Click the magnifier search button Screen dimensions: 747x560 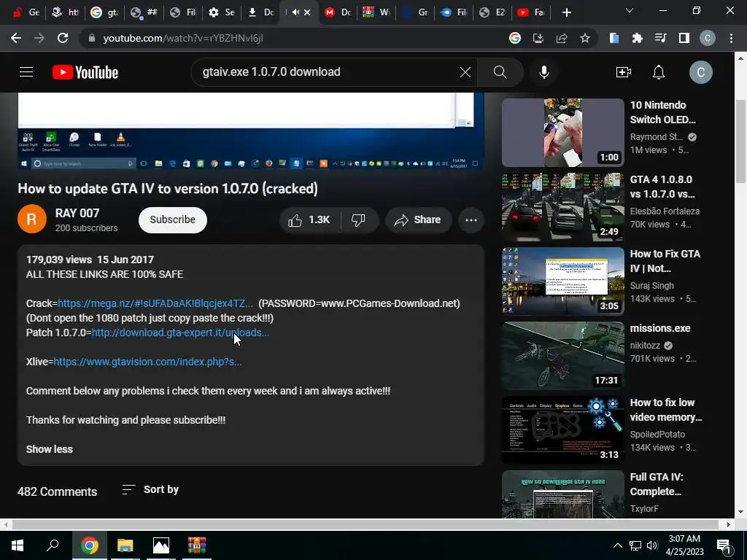[x=500, y=72]
